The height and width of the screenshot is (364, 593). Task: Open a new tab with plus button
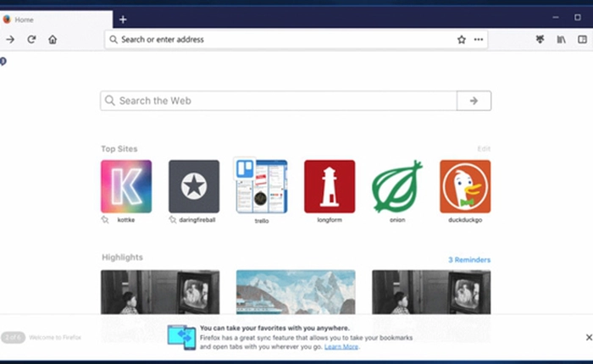coord(123,19)
